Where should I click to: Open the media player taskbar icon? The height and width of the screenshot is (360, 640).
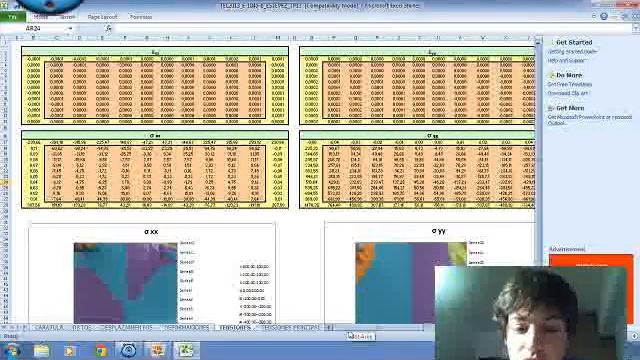click(70, 351)
